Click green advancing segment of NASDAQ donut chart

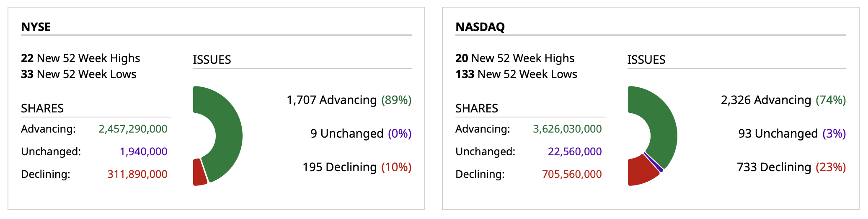662,126
